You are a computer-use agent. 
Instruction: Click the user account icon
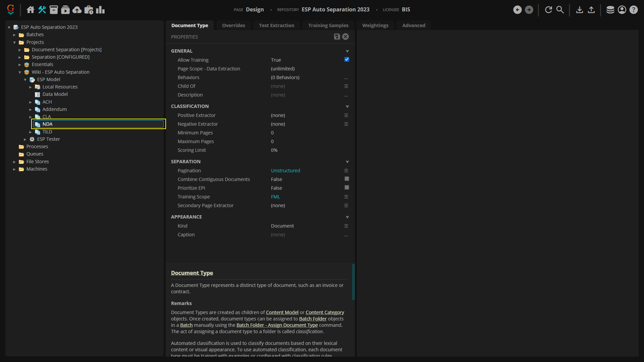tap(622, 10)
